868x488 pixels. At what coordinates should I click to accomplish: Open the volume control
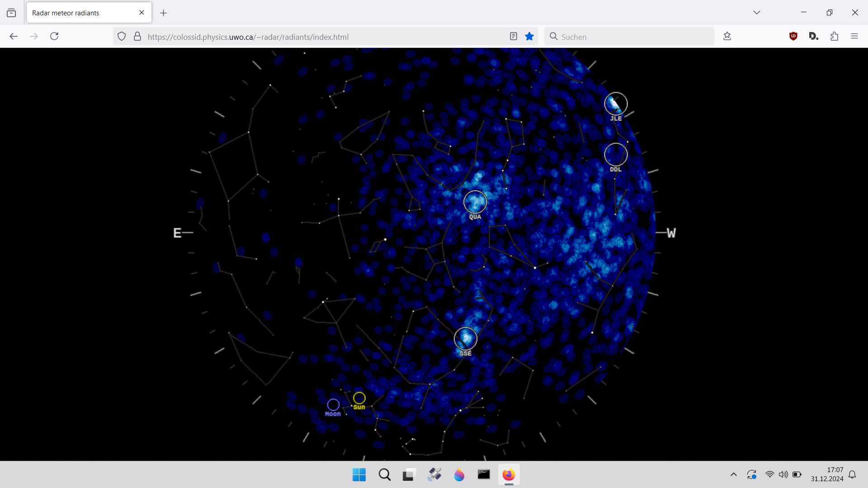(x=783, y=474)
